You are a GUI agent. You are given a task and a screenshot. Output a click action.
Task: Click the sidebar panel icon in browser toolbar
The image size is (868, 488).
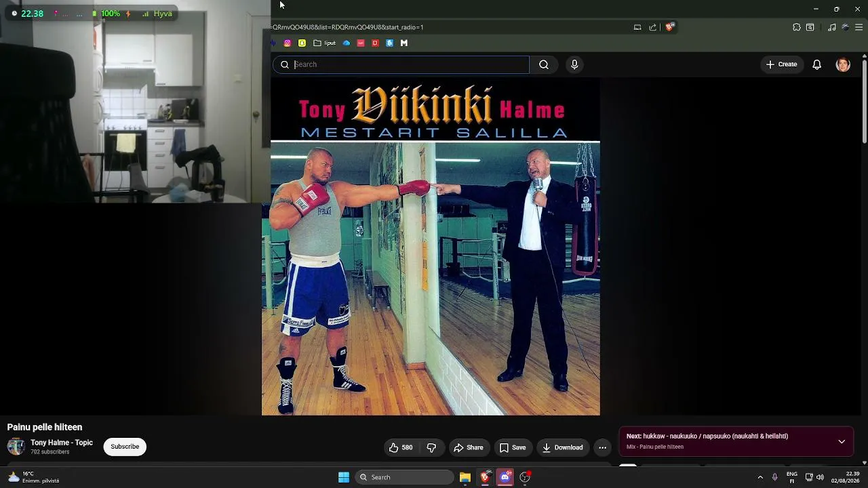[810, 27]
